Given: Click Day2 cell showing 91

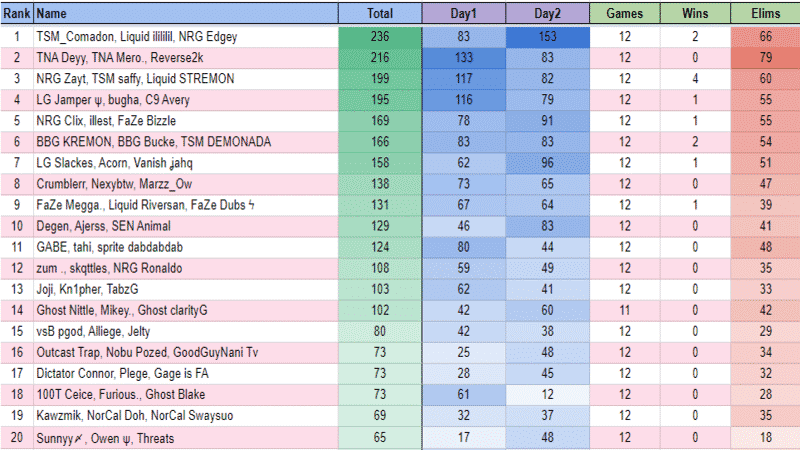Looking at the screenshot, I should [547, 121].
